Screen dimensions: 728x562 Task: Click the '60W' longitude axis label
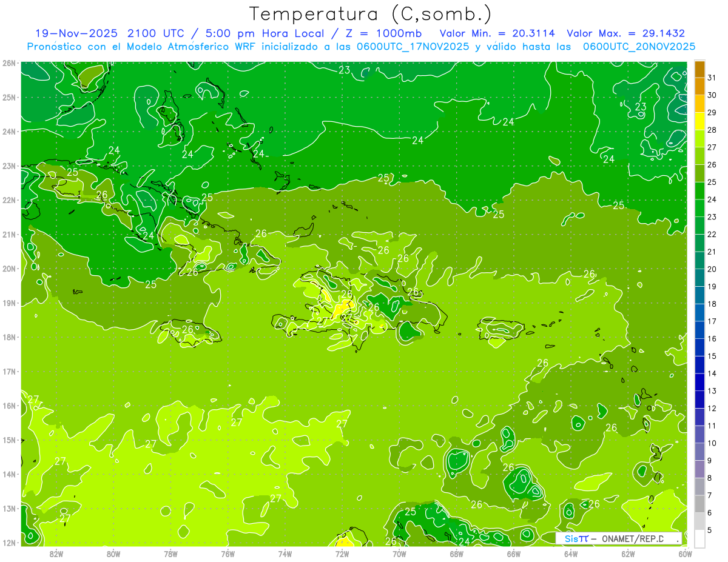pyautogui.click(x=686, y=554)
